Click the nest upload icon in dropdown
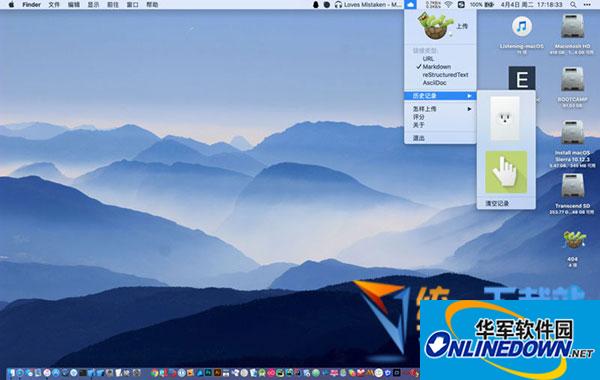The width and height of the screenshot is (600, 380). pos(435,26)
